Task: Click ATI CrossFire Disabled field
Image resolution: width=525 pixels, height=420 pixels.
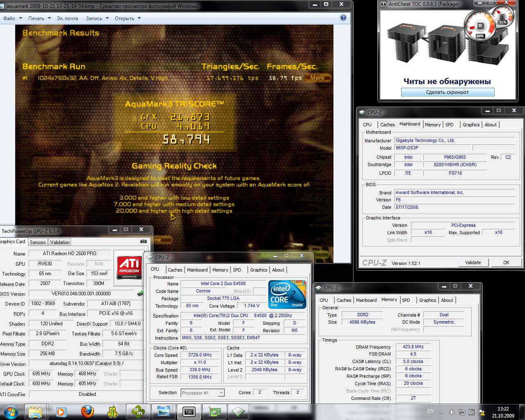Action: pos(87,394)
